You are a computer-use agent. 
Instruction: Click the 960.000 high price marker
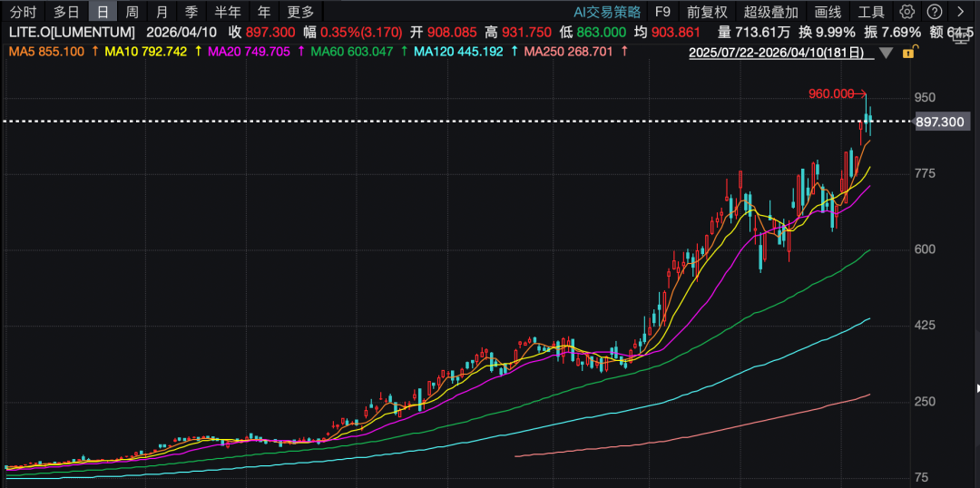point(831,93)
